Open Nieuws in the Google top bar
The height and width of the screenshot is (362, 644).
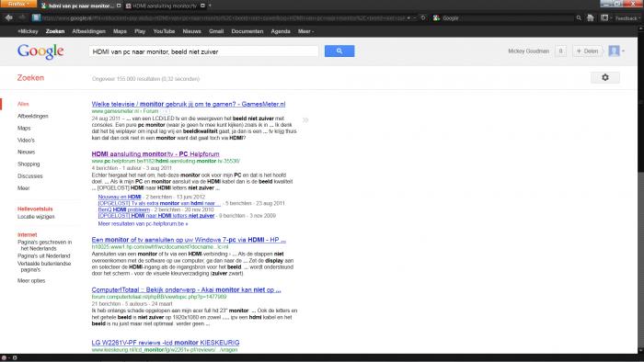pyautogui.click(x=191, y=31)
